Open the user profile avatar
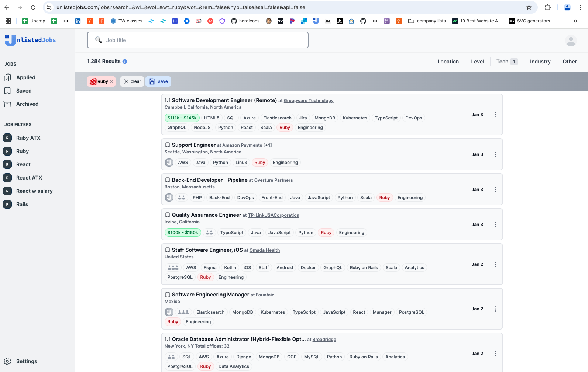 click(571, 41)
